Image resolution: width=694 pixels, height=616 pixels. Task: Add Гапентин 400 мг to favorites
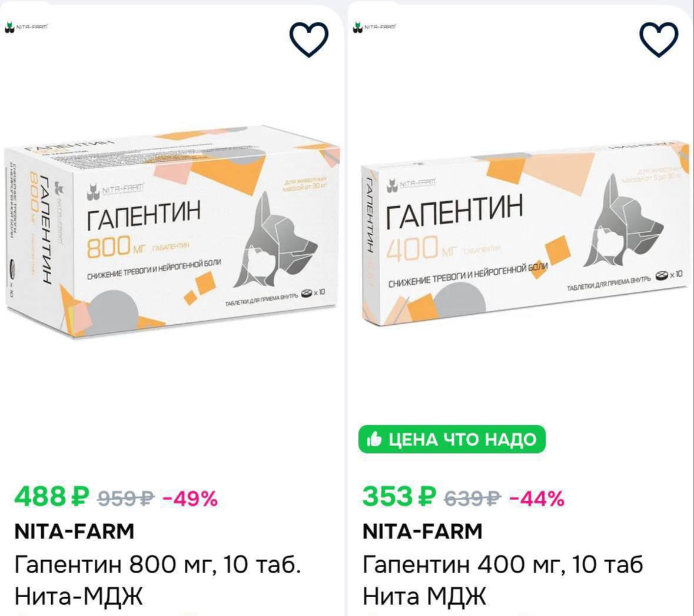pos(659,40)
